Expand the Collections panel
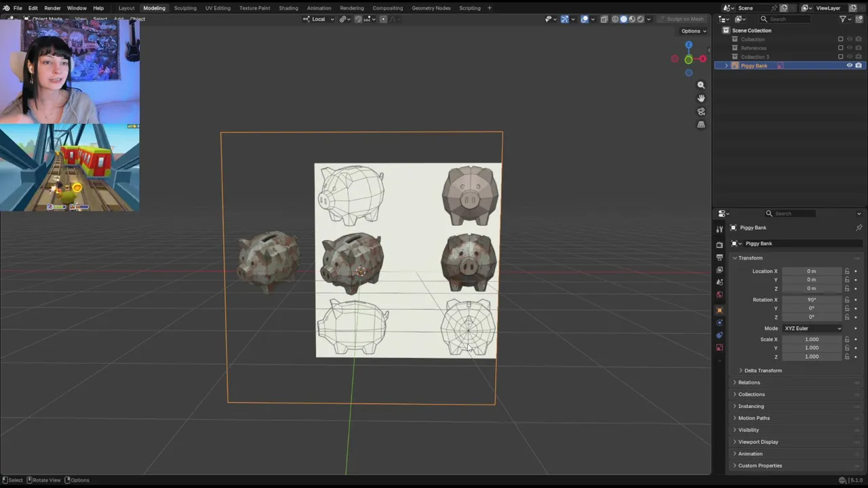Screen dimensions: 868x488 click(751, 394)
